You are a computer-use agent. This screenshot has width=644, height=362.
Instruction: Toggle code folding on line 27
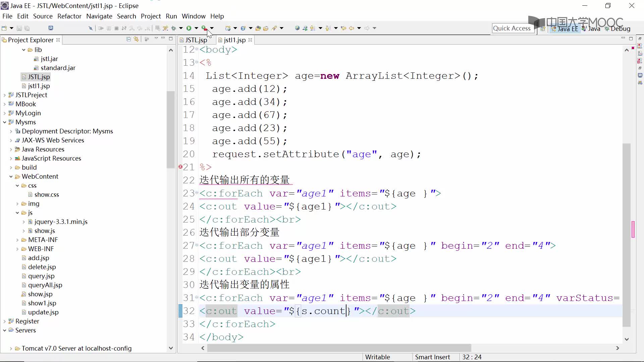(197, 245)
